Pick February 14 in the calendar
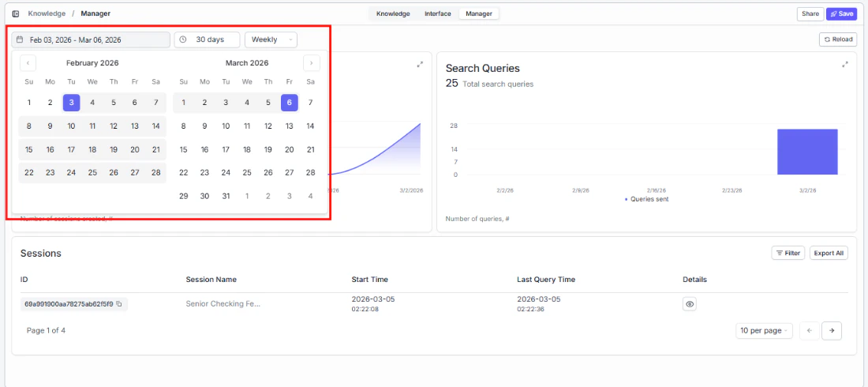Viewport: 868px width, 387px height. tap(155, 126)
